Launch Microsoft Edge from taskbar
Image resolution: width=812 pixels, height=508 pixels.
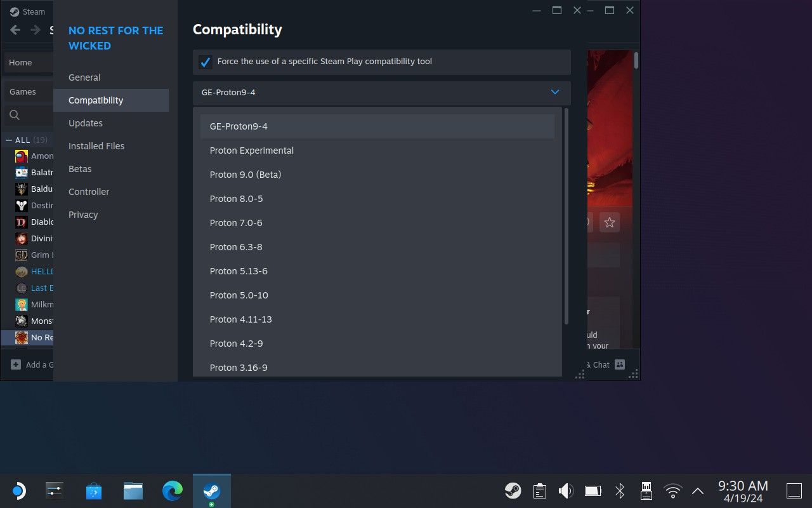pos(173,491)
